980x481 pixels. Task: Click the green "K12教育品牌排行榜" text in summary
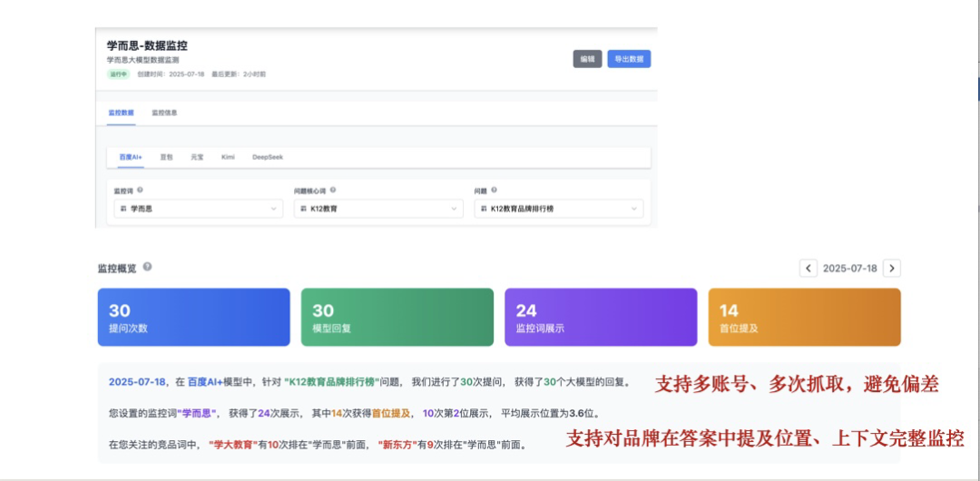pyautogui.click(x=332, y=382)
